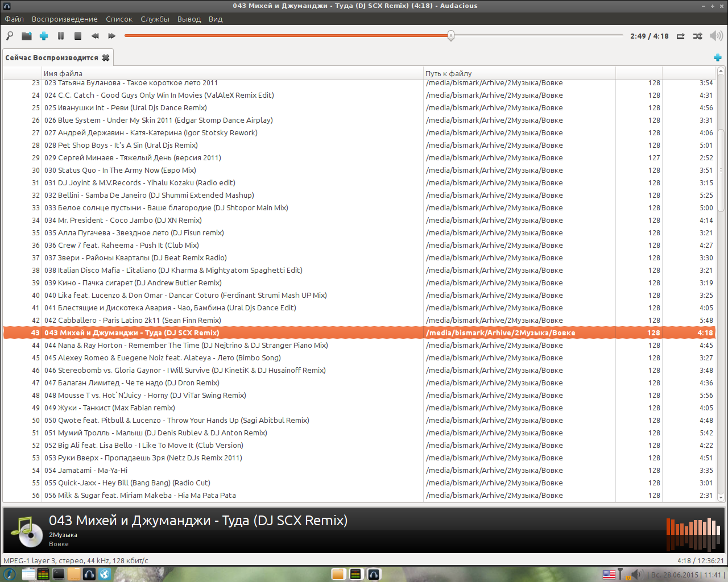Click the bitrate column header
This screenshot has width=728, height=582.
(639, 73)
